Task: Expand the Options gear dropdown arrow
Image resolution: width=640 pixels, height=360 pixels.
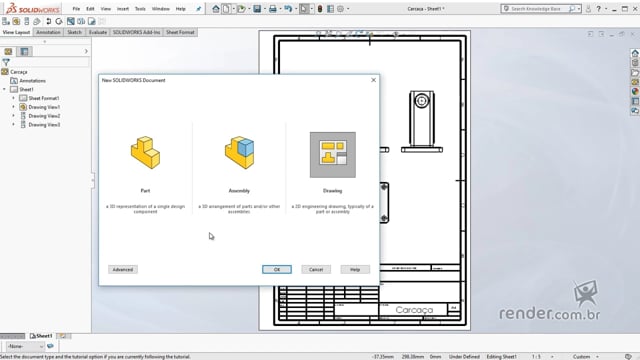Action: [348, 9]
